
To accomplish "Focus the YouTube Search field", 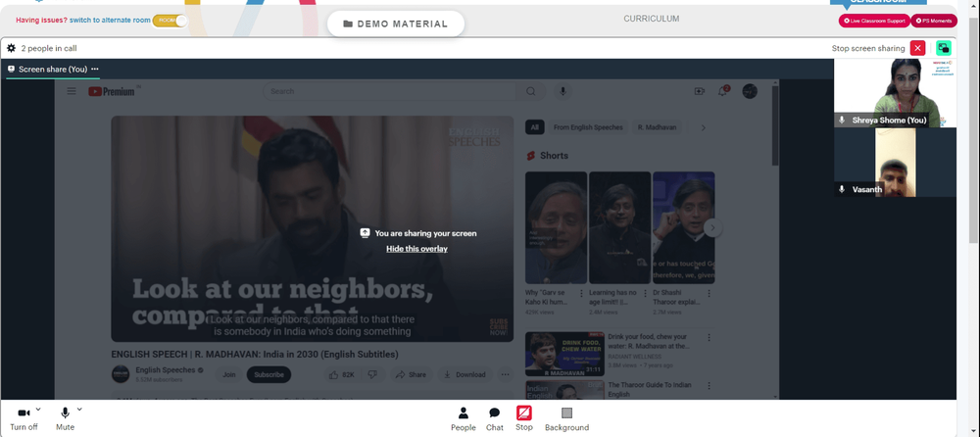I will (x=389, y=91).
